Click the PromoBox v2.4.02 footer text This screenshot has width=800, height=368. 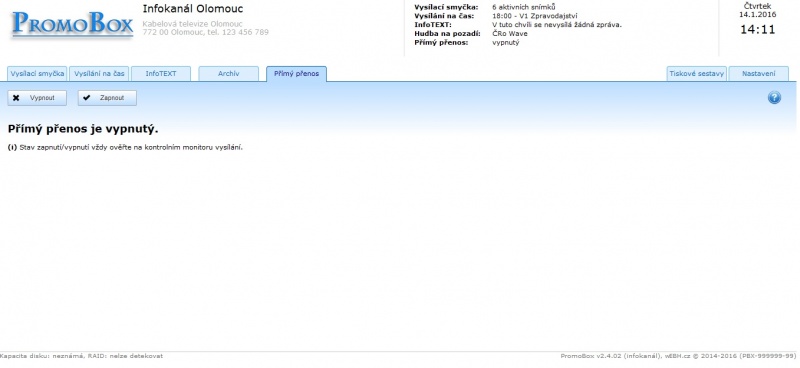[678, 356]
